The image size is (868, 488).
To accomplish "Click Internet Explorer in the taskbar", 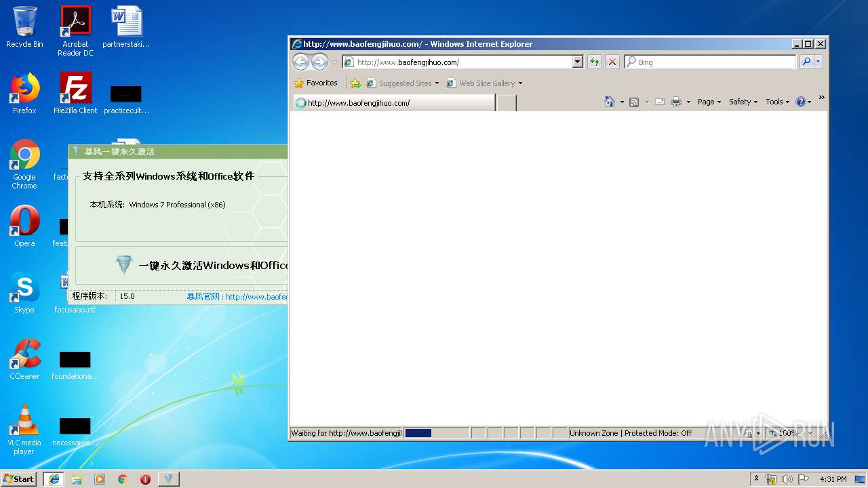I will (x=54, y=479).
